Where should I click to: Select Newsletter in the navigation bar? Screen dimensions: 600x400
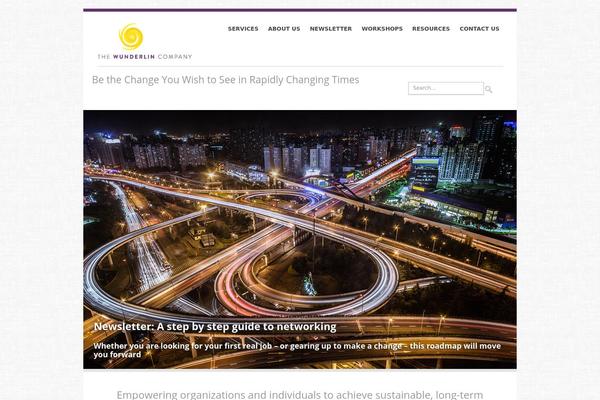click(331, 29)
